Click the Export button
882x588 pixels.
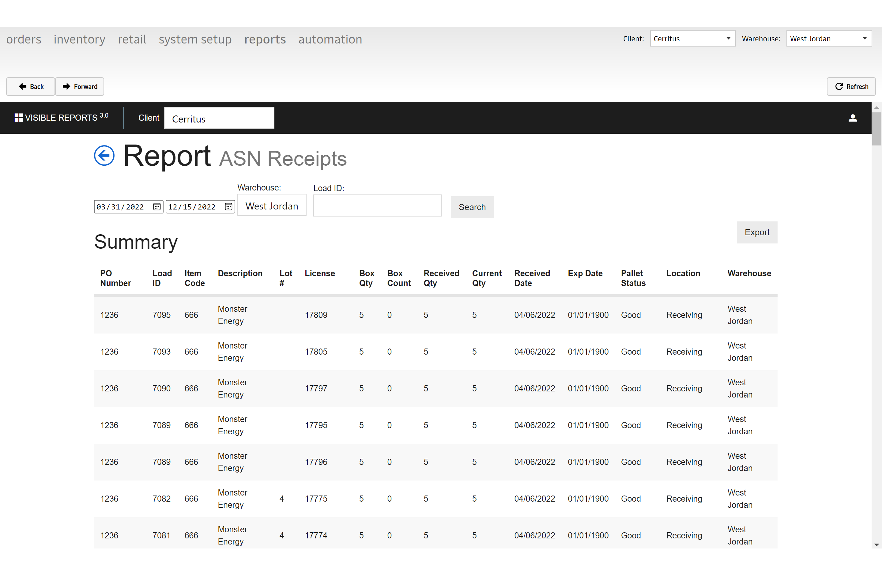(757, 232)
